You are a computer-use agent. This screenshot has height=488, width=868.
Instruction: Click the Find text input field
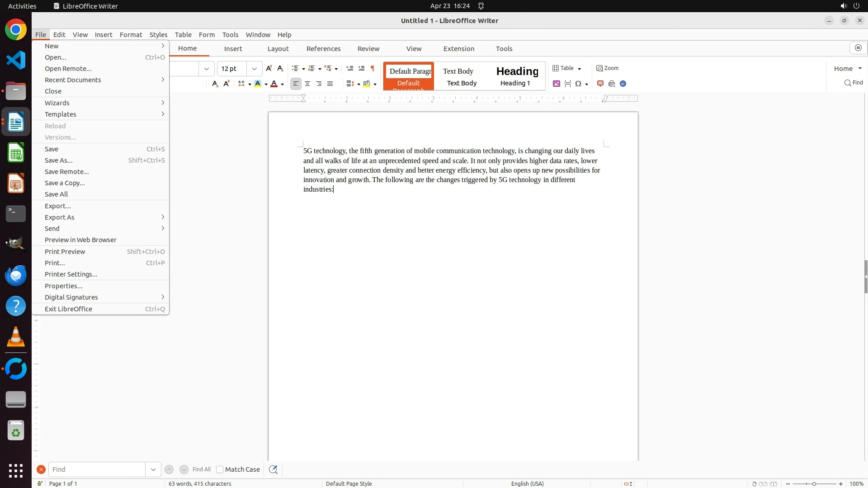(97, 469)
